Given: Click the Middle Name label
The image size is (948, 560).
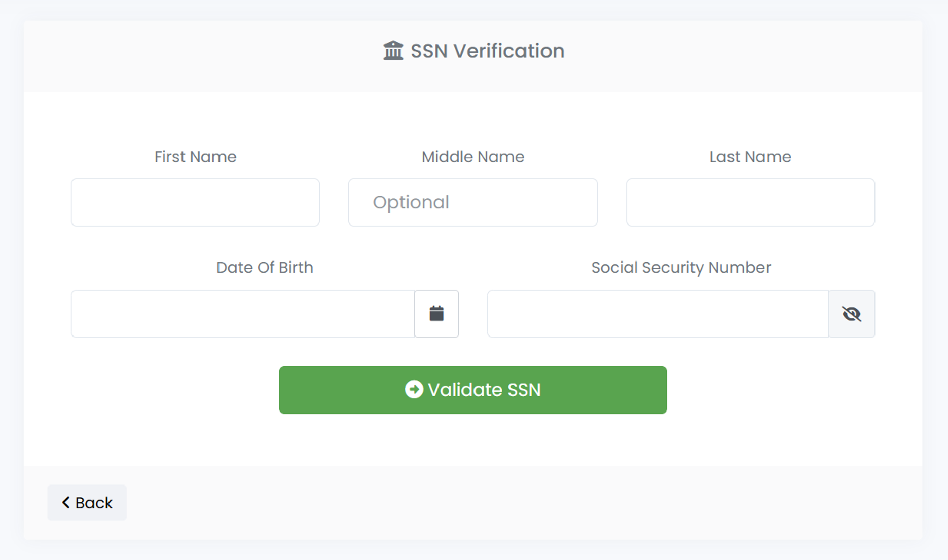Looking at the screenshot, I should (x=472, y=157).
